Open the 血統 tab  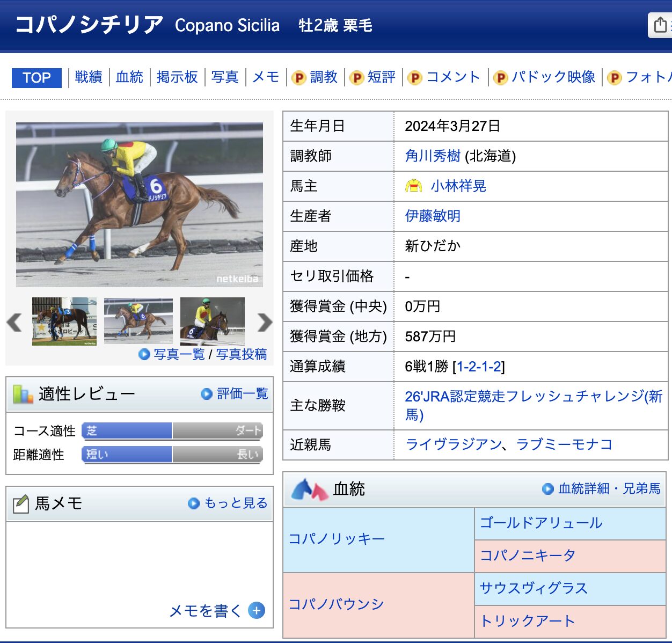point(129,77)
